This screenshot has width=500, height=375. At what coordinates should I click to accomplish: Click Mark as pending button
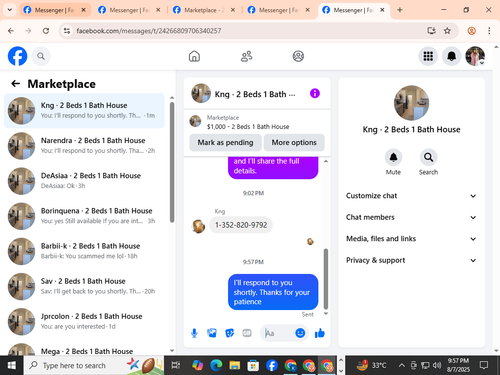point(225,143)
